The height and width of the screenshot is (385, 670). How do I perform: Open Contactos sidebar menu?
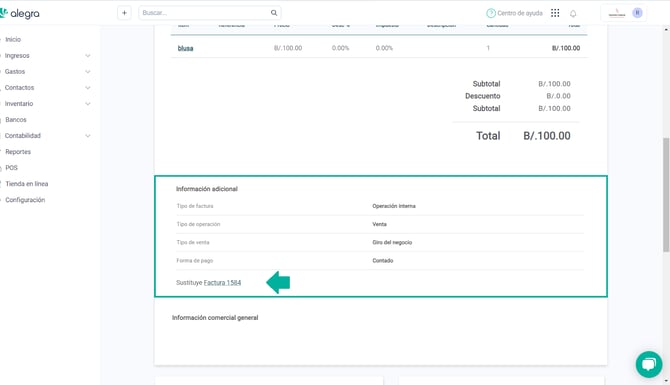(x=19, y=88)
